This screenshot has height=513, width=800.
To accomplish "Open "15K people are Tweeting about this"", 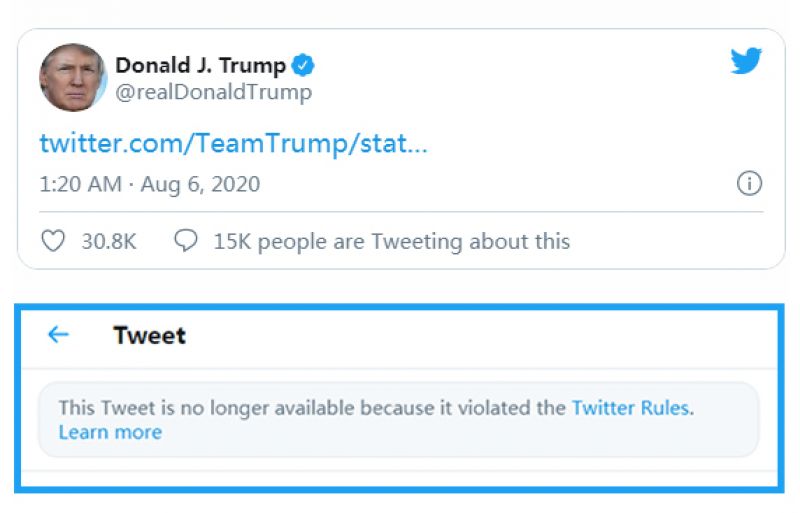I will [391, 241].
